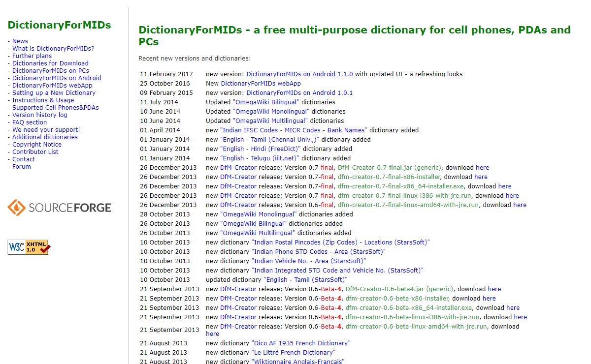The image size is (591, 364).
Task: Open the News sidebar link
Action: (x=20, y=41)
